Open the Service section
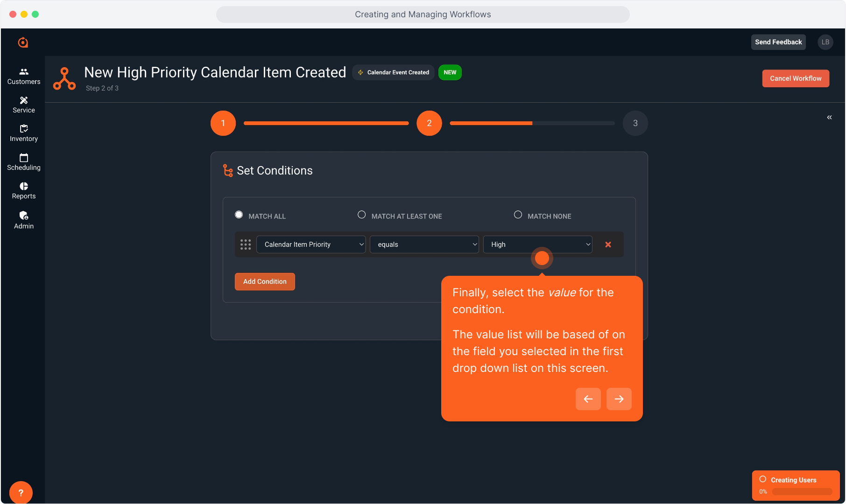Viewport: 846px width, 504px height. point(24,105)
